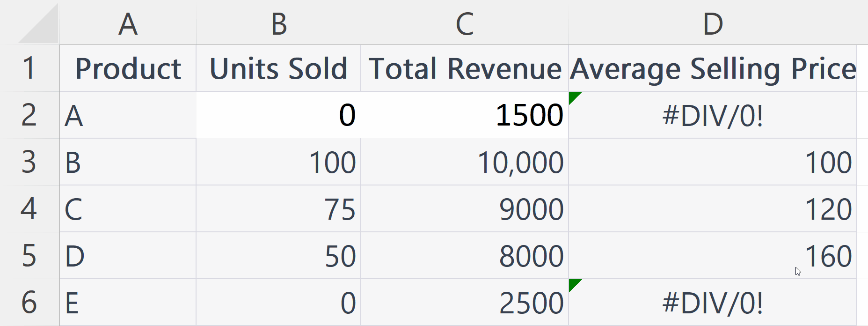The width and height of the screenshot is (868, 326).
Task: Select row header 1
Action: pyautogui.click(x=29, y=67)
